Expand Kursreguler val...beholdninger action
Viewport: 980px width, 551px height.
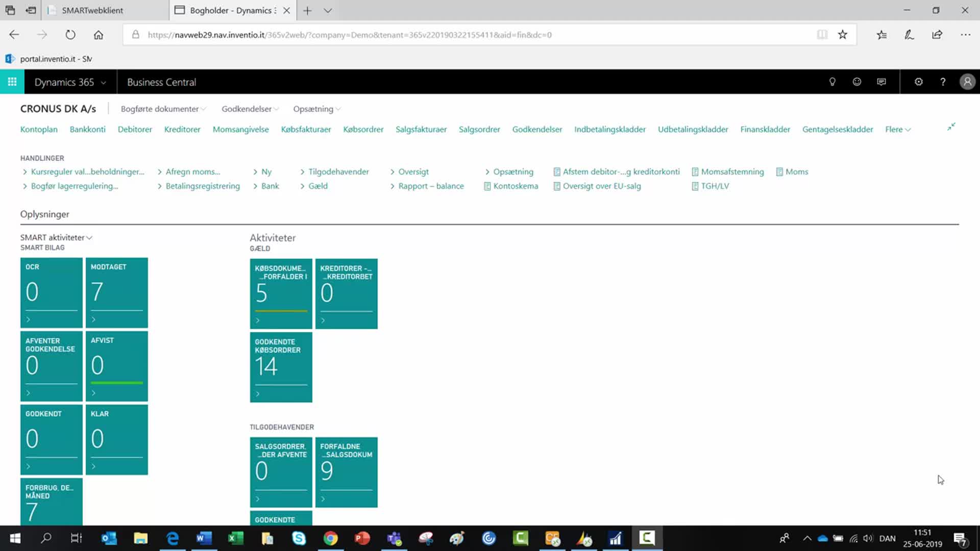point(84,171)
